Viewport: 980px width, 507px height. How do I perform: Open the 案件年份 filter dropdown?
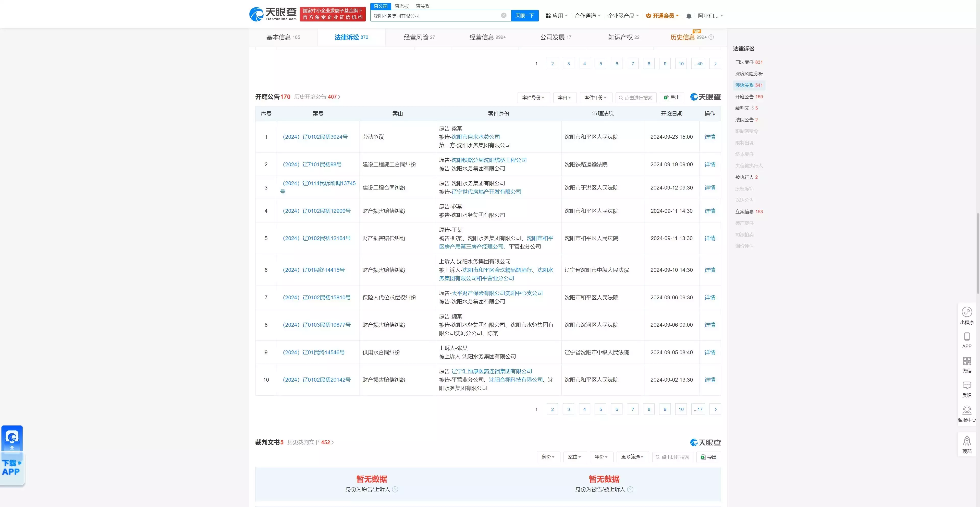(595, 98)
